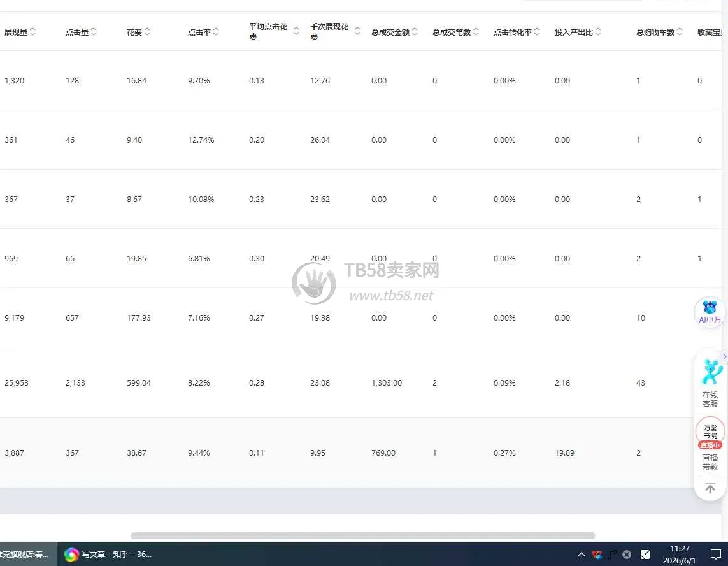Image resolution: width=728 pixels, height=566 pixels.
Task: Select 点击量 cell 2,133
Action: pyautogui.click(x=75, y=383)
